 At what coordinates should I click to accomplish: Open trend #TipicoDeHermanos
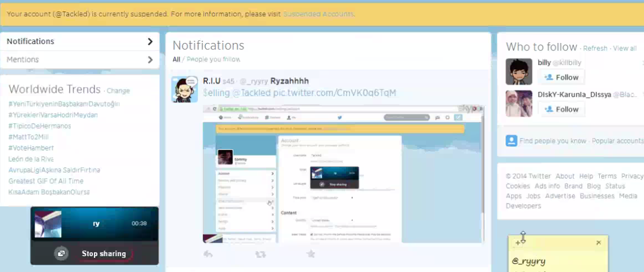click(40, 126)
